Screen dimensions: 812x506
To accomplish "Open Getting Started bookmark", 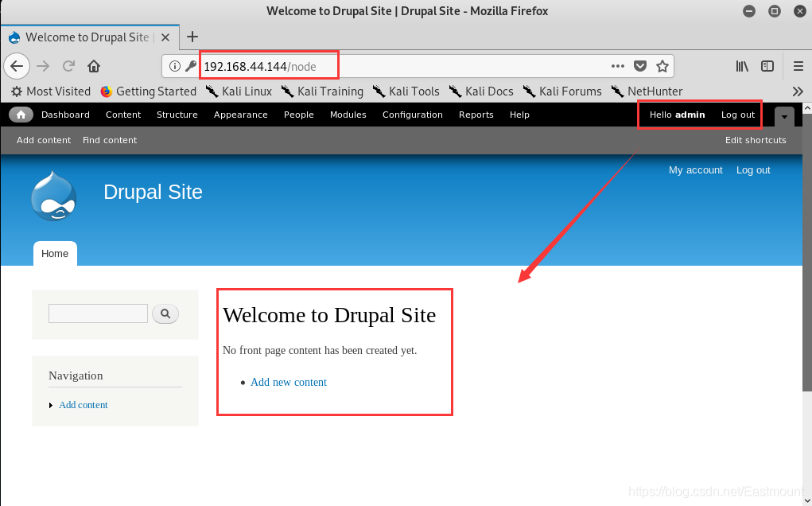I will (149, 91).
